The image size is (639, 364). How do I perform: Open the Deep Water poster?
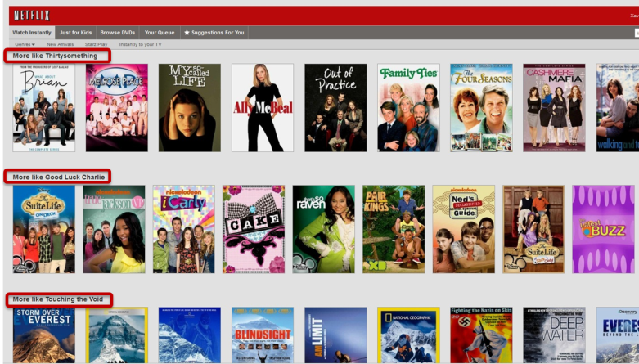coord(554,335)
